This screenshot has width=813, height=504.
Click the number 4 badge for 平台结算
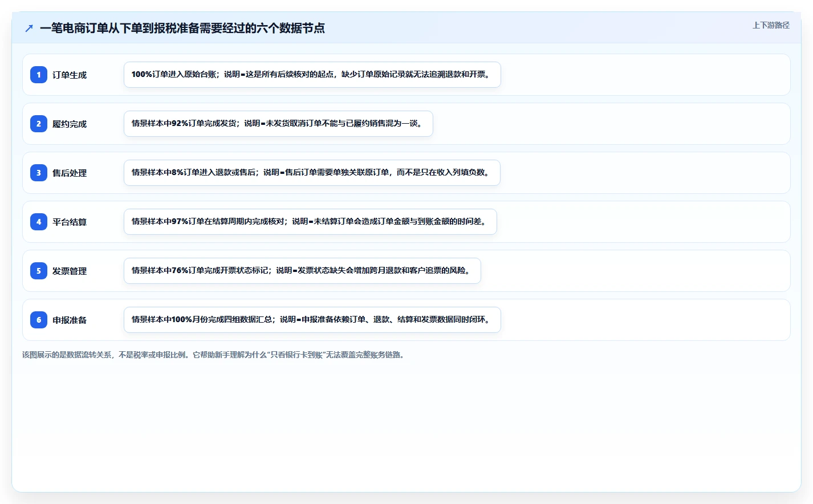39,222
